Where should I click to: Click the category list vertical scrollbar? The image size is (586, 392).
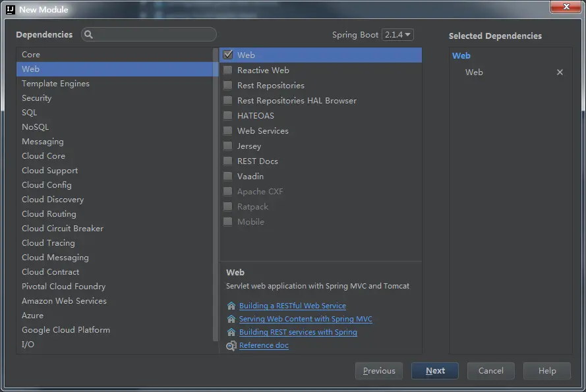(x=216, y=194)
